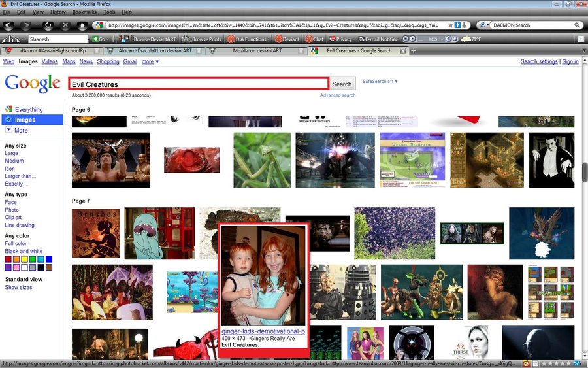
Task: Open the black-and-white Dracula thumbnail
Action: pos(551,159)
